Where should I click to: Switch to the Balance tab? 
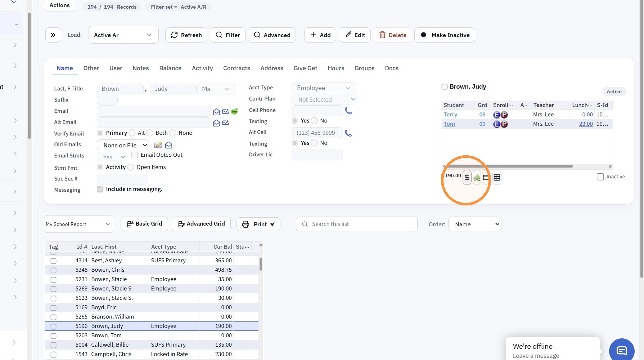point(170,68)
